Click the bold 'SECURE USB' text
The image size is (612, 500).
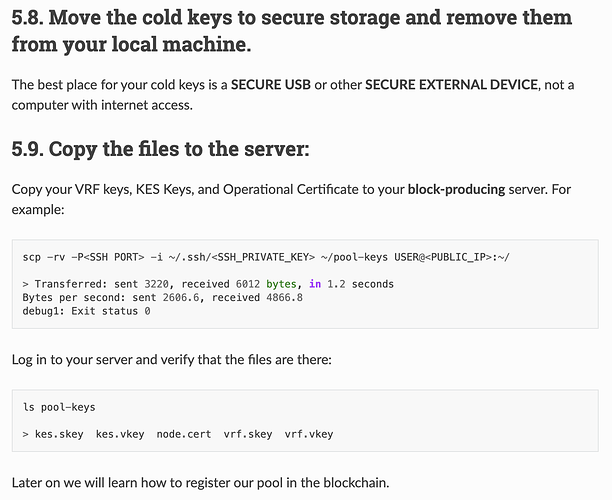[271, 85]
